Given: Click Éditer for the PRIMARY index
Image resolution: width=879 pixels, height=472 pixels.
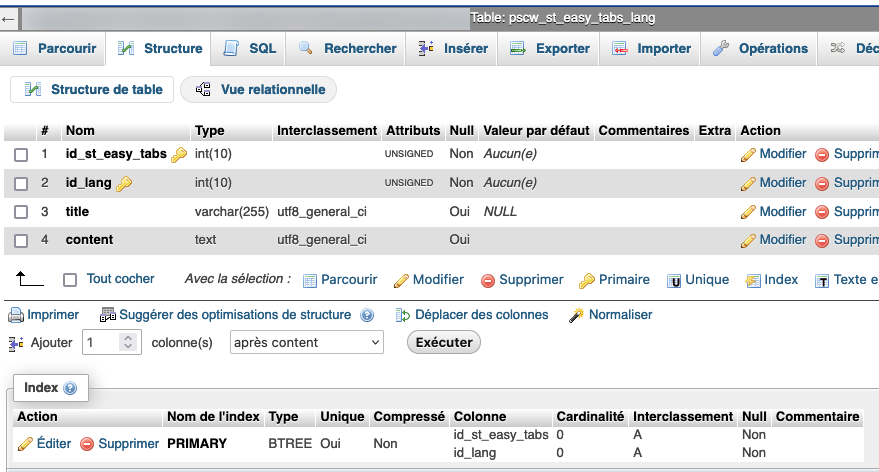Looking at the screenshot, I should pos(54,443).
